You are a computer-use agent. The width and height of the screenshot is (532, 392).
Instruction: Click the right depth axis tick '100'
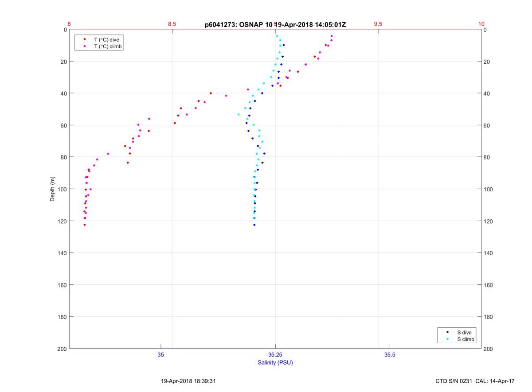[x=488, y=189]
